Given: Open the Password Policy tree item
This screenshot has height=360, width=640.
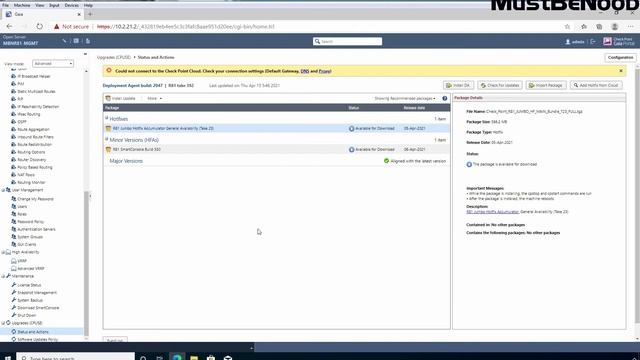Looking at the screenshot, I should tap(31, 222).
